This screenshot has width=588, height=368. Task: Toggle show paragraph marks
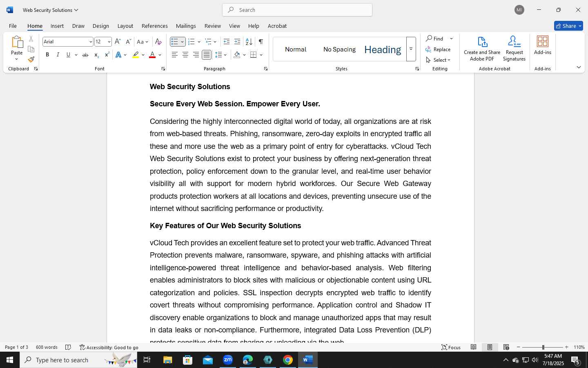pos(261,42)
